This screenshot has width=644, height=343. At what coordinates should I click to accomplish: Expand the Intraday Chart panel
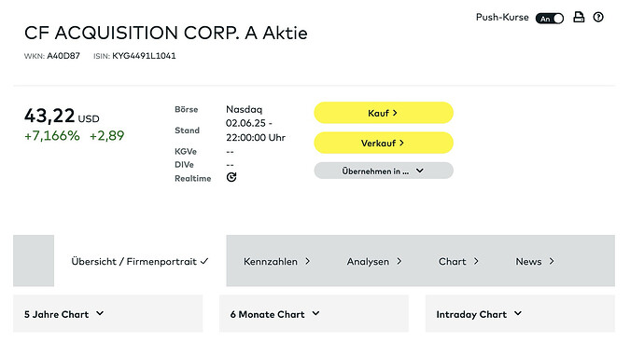coord(521,313)
